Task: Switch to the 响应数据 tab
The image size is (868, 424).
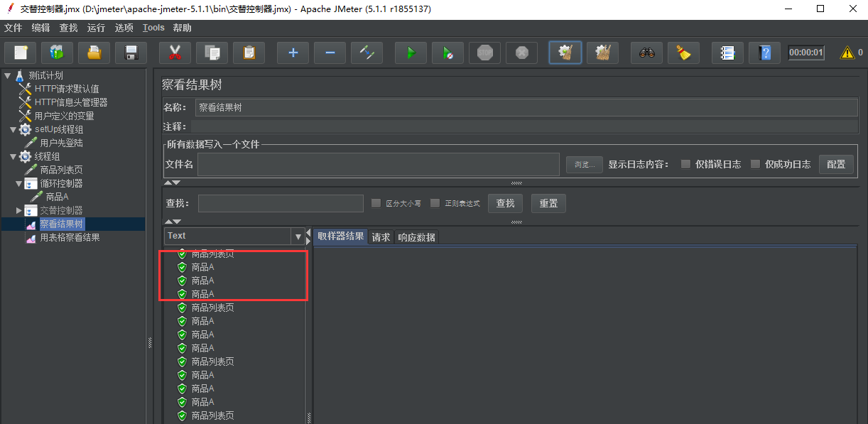Action: pos(416,237)
